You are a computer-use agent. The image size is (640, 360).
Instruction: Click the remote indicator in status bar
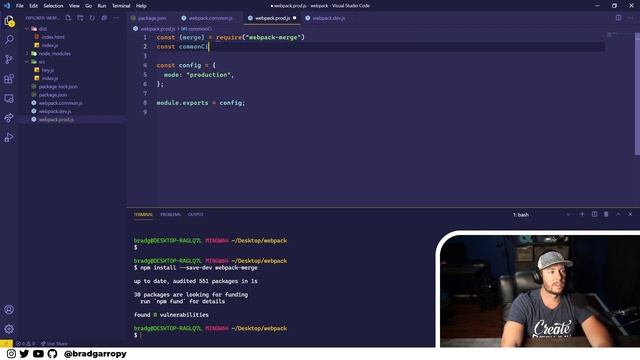coord(6,344)
